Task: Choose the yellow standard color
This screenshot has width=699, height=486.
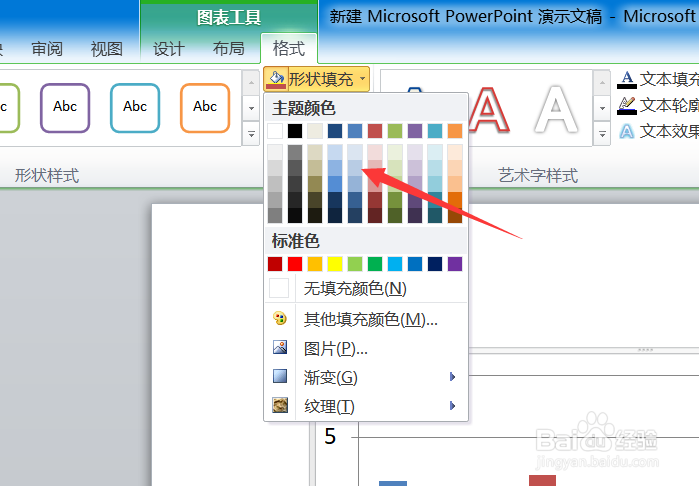Action: pyautogui.click(x=335, y=264)
